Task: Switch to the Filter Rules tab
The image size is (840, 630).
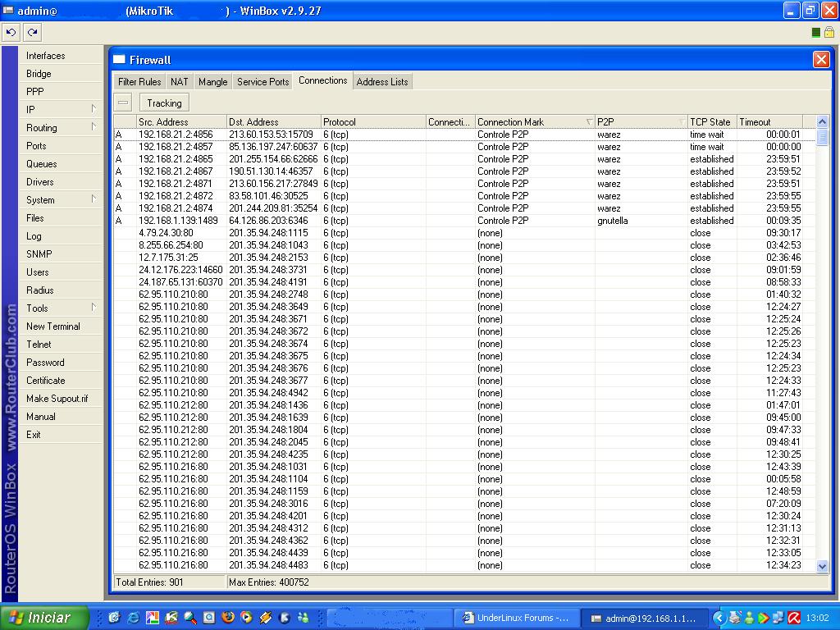Action: coord(139,81)
